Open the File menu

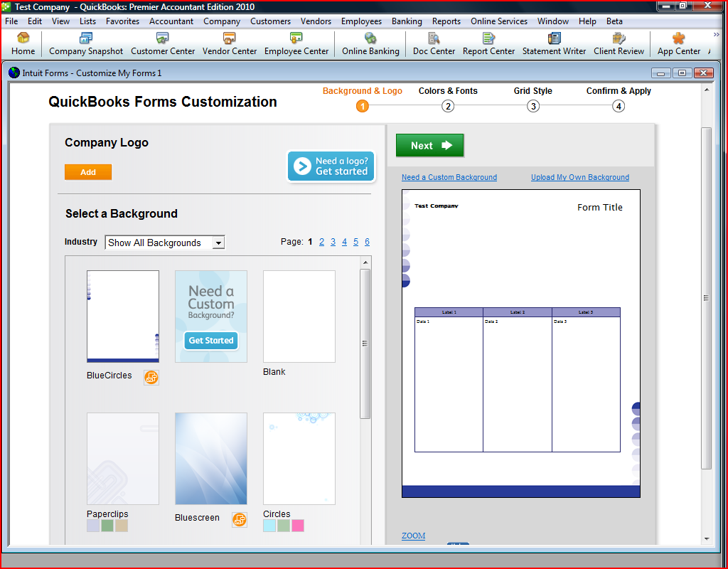pos(11,21)
